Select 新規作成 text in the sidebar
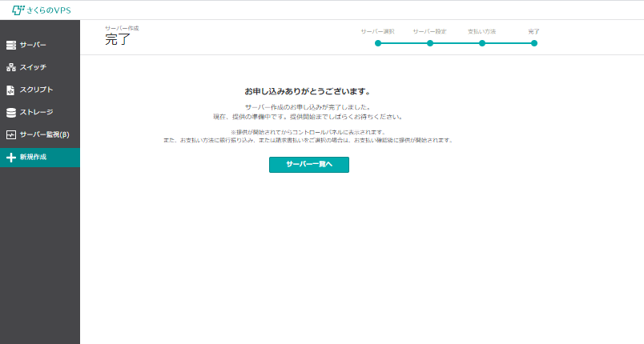644x344 pixels. [x=33, y=158]
